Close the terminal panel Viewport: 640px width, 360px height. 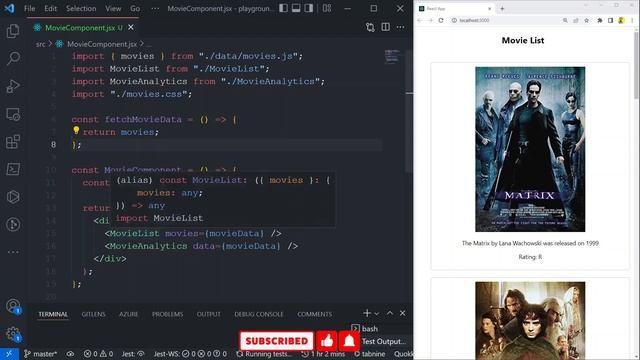(402, 313)
